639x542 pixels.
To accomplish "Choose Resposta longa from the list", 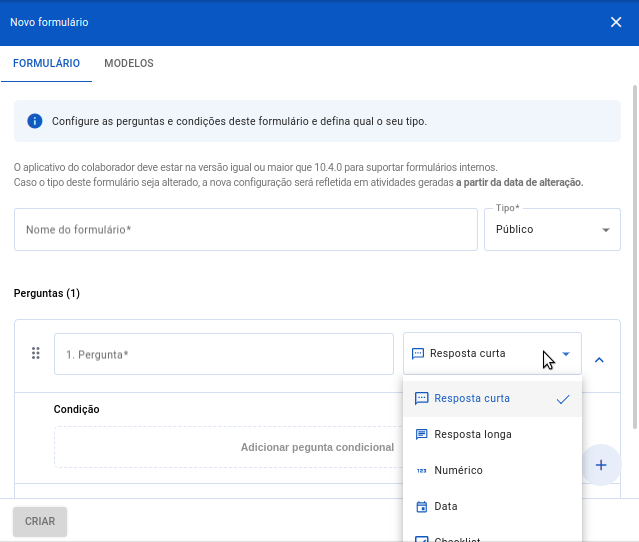I will click(x=473, y=435).
